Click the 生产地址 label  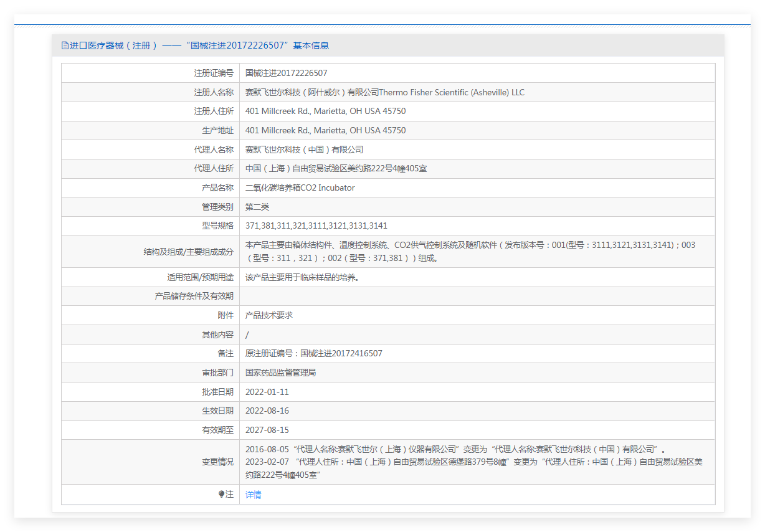coord(218,131)
